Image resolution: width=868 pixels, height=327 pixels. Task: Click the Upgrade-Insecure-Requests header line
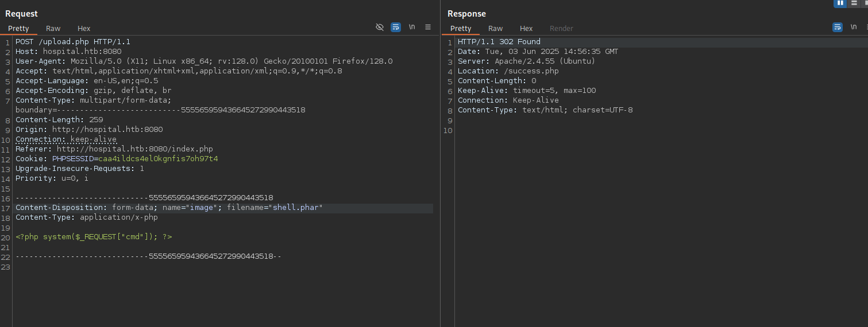(x=80, y=169)
